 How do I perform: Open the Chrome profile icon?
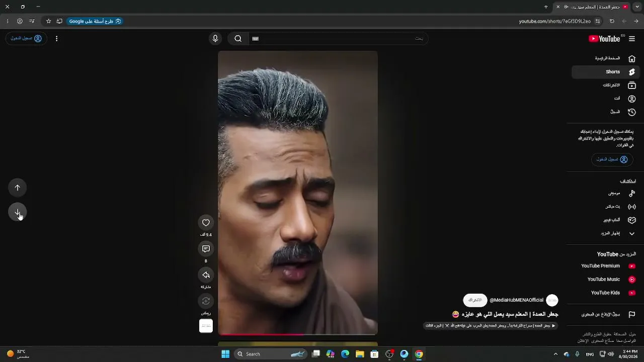click(x=20, y=21)
